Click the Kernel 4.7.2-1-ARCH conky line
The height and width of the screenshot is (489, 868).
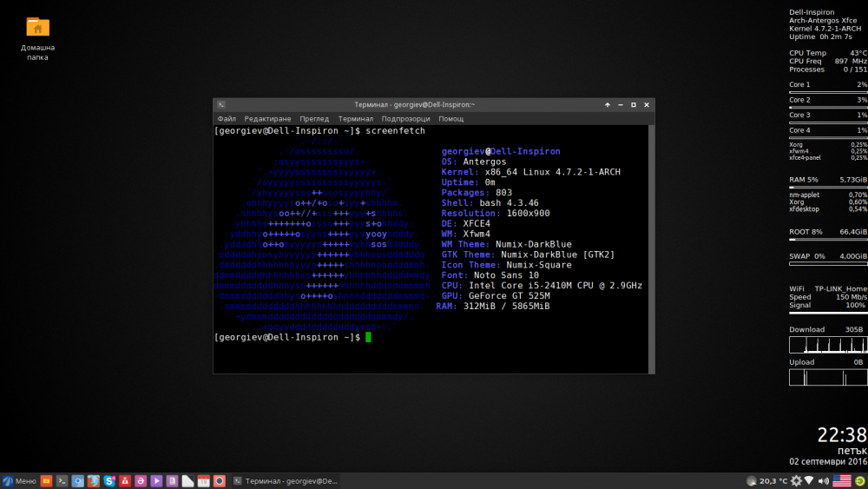(825, 29)
